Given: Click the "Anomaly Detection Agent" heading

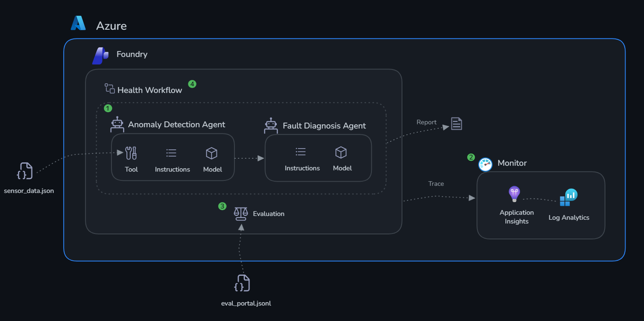Looking at the screenshot, I should tap(177, 124).
